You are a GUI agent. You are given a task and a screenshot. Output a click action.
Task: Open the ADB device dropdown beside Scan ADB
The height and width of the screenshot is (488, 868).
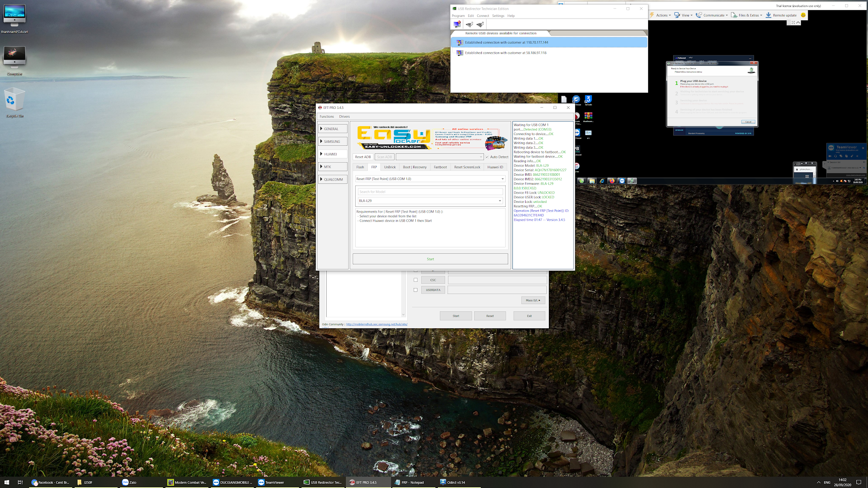440,157
